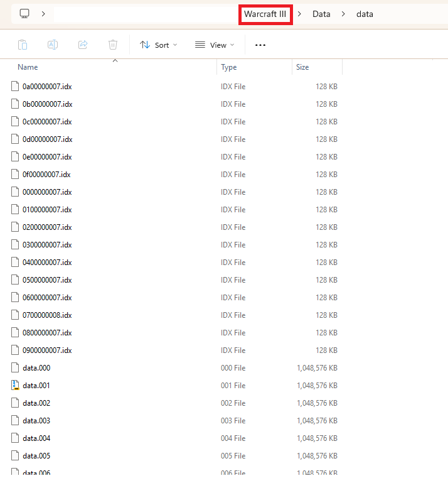Click the archive icon of data.001

(x=15, y=385)
